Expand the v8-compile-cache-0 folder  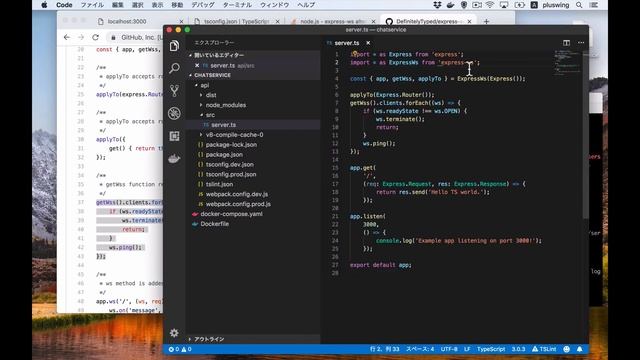pyautogui.click(x=201, y=135)
